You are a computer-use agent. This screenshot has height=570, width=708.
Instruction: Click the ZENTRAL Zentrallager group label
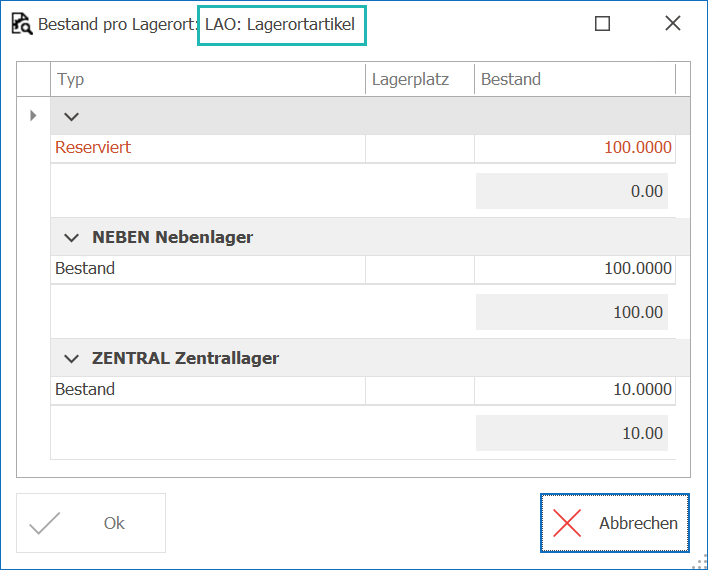coord(185,358)
